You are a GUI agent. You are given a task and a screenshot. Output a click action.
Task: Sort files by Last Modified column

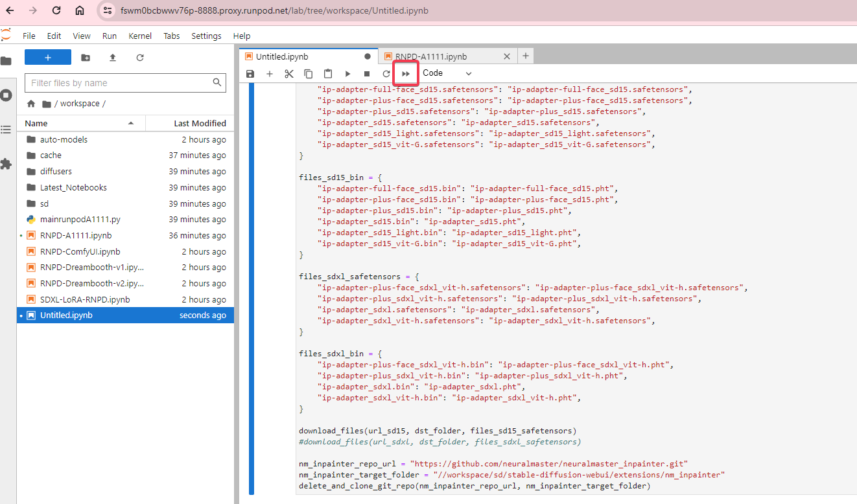(x=189, y=123)
